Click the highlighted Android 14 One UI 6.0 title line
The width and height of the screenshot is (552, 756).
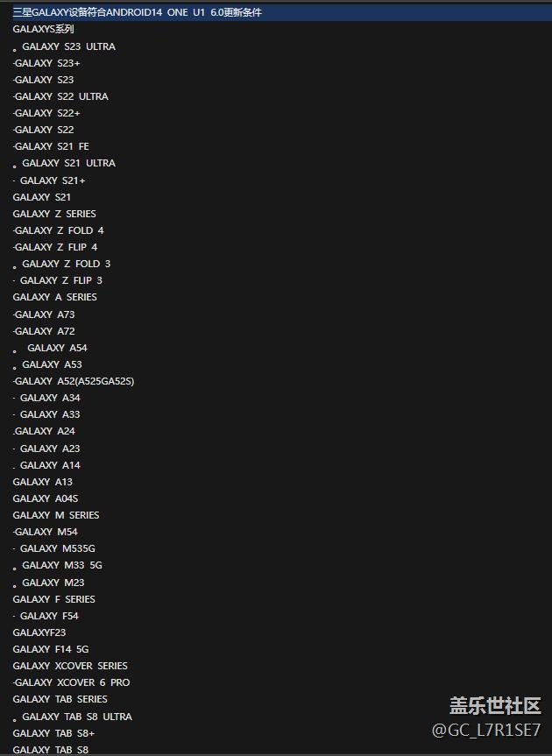[x=138, y=12]
